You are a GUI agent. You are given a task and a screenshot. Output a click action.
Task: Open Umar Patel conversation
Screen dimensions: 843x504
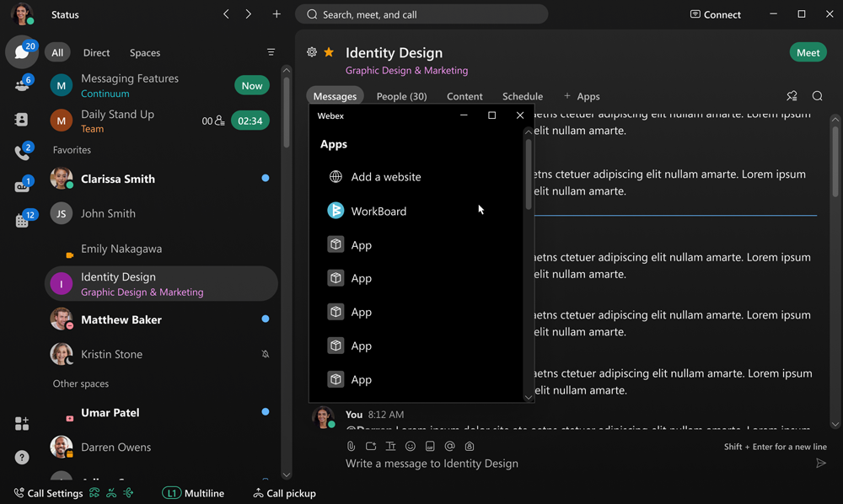coord(161,413)
